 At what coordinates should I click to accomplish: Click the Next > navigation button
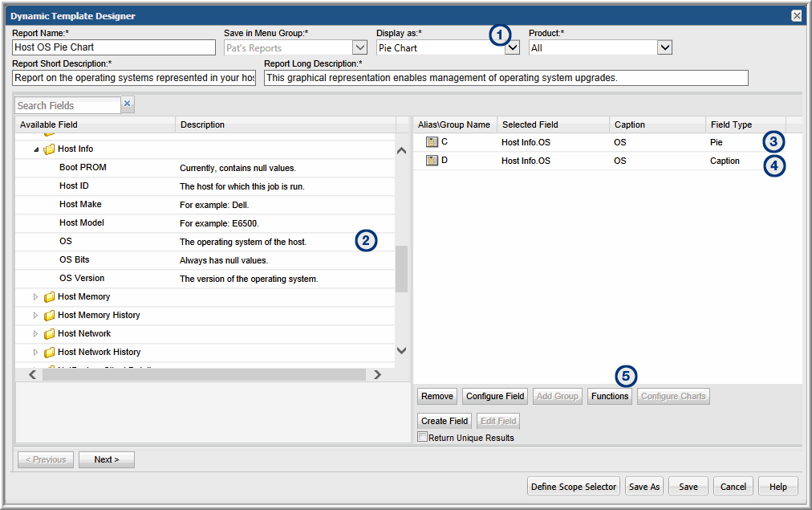(x=106, y=460)
